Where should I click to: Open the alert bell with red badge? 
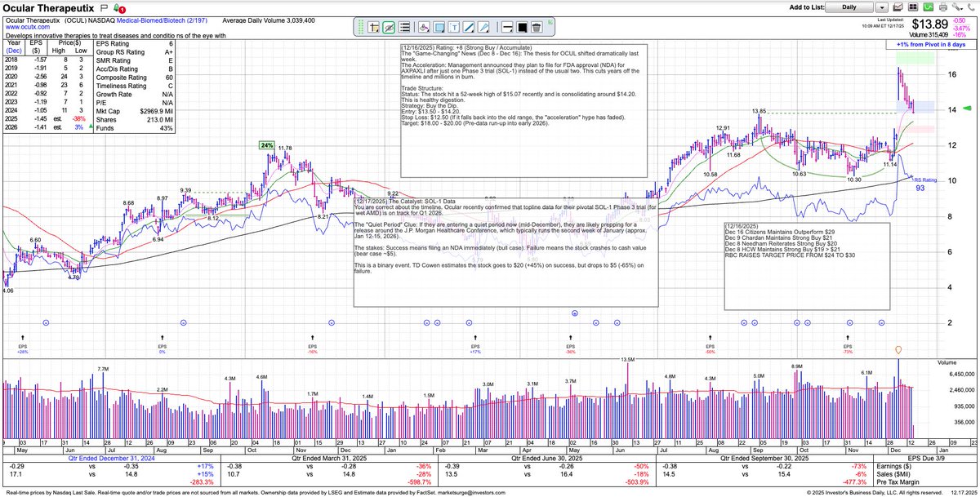tap(118, 8)
